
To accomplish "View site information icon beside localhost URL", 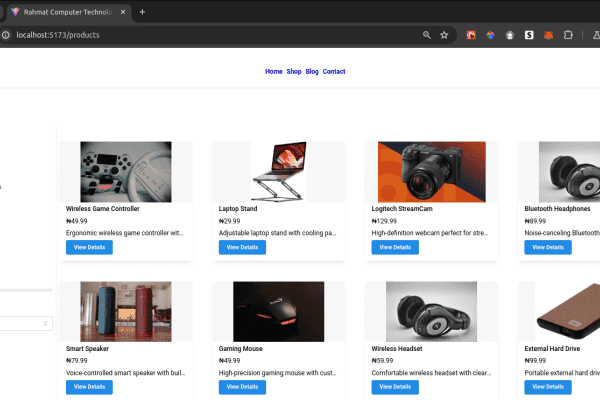I will [x=6, y=35].
